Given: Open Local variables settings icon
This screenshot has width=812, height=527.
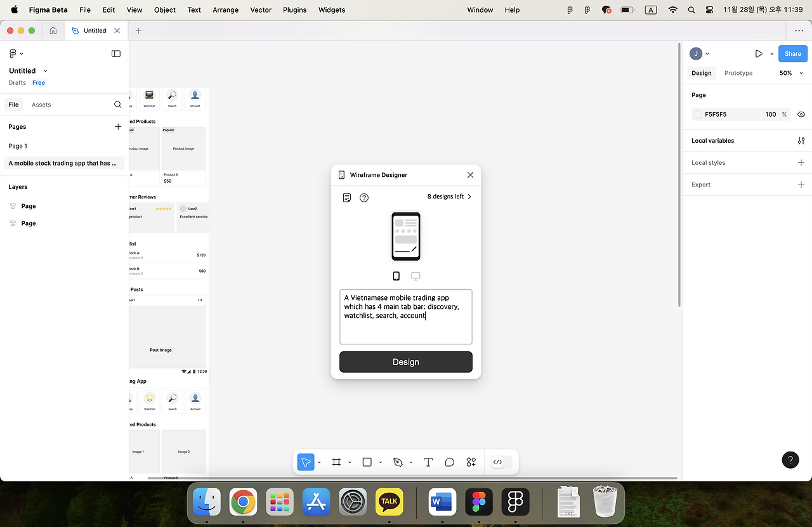Looking at the screenshot, I should click(x=801, y=141).
